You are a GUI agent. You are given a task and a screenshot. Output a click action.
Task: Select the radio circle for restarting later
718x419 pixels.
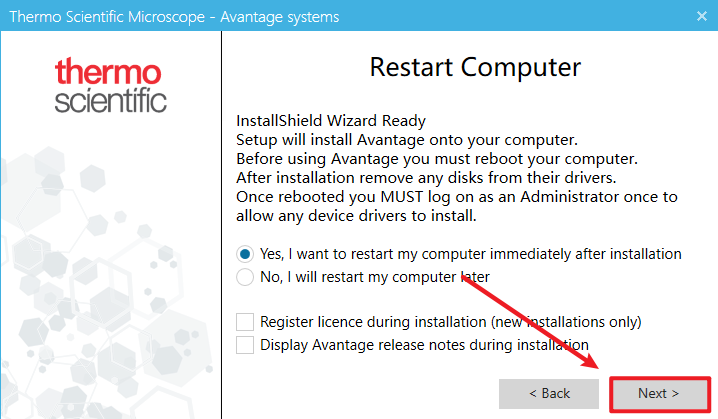[x=245, y=276]
